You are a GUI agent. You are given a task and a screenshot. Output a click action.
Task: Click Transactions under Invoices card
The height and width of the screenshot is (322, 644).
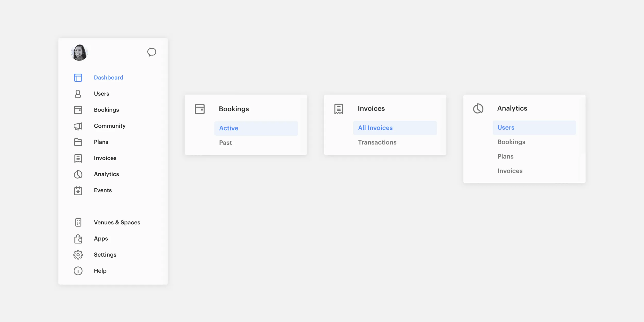coord(377,142)
